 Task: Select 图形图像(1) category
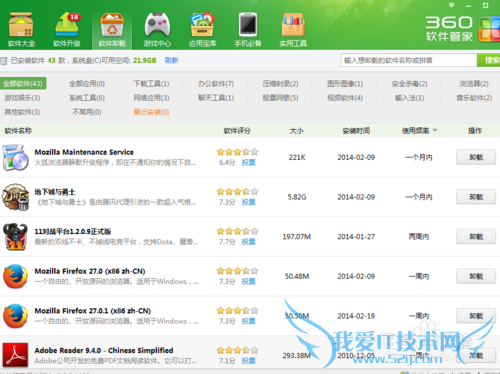coord(345,83)
